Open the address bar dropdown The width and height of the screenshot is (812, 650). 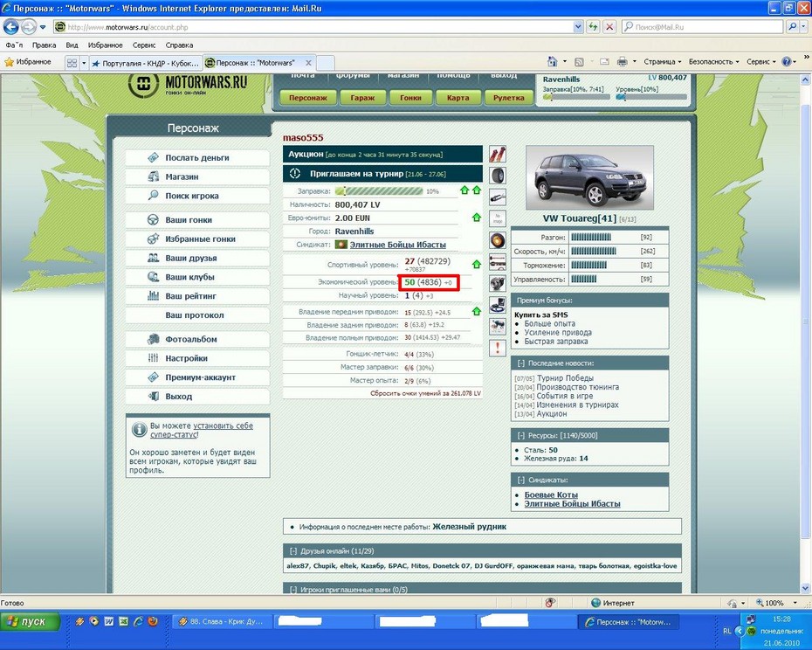[x=579, y=27]
